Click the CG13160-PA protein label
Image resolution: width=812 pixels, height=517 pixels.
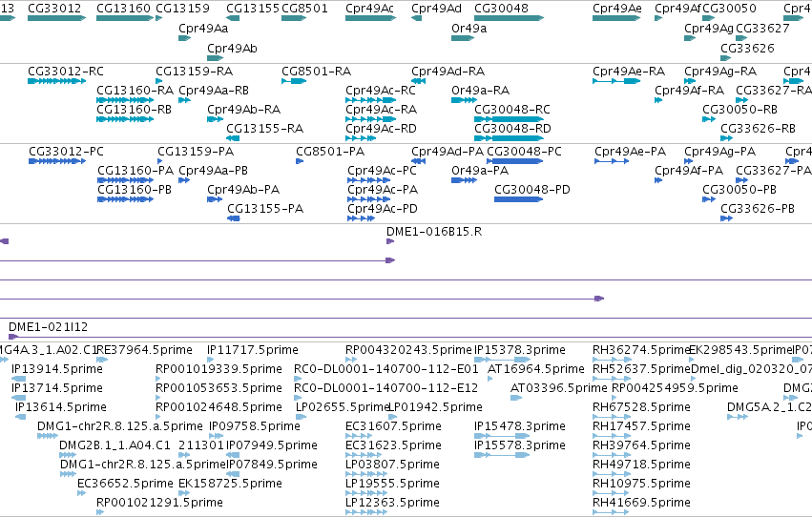(135, 170)
